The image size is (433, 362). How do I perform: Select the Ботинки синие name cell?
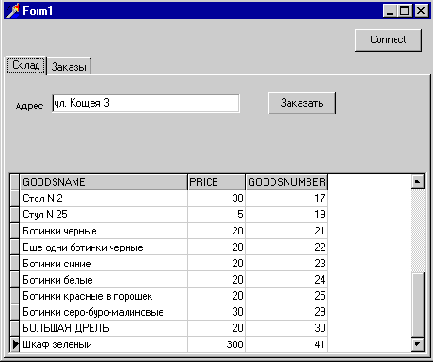104,263
